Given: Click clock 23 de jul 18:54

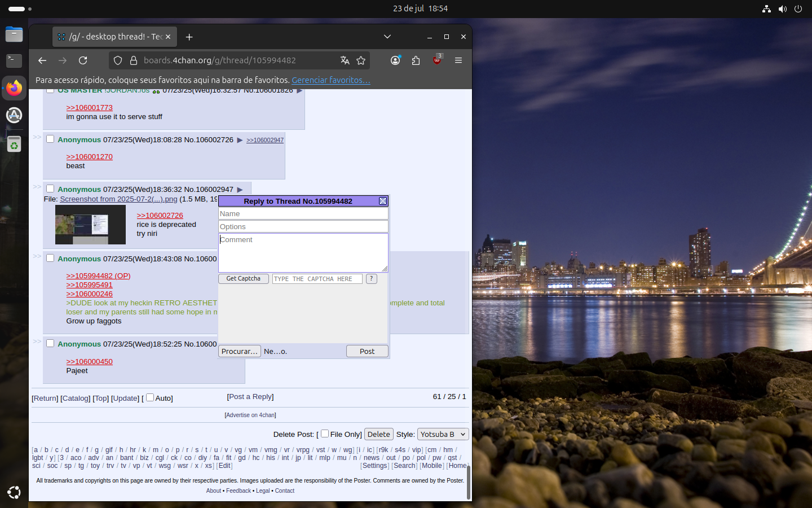Looking at the screenshot, I should point(420,8).
